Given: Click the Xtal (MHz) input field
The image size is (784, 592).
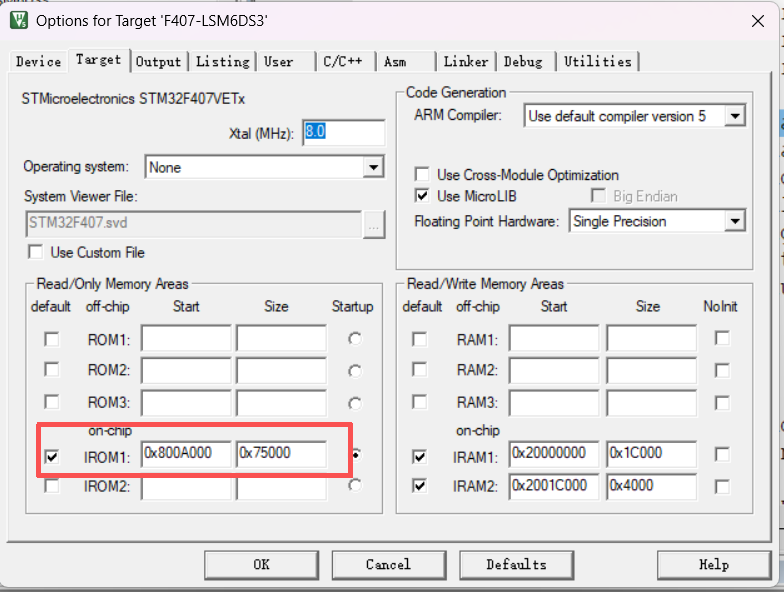Looking at the screenshot, I should (344, 132).
